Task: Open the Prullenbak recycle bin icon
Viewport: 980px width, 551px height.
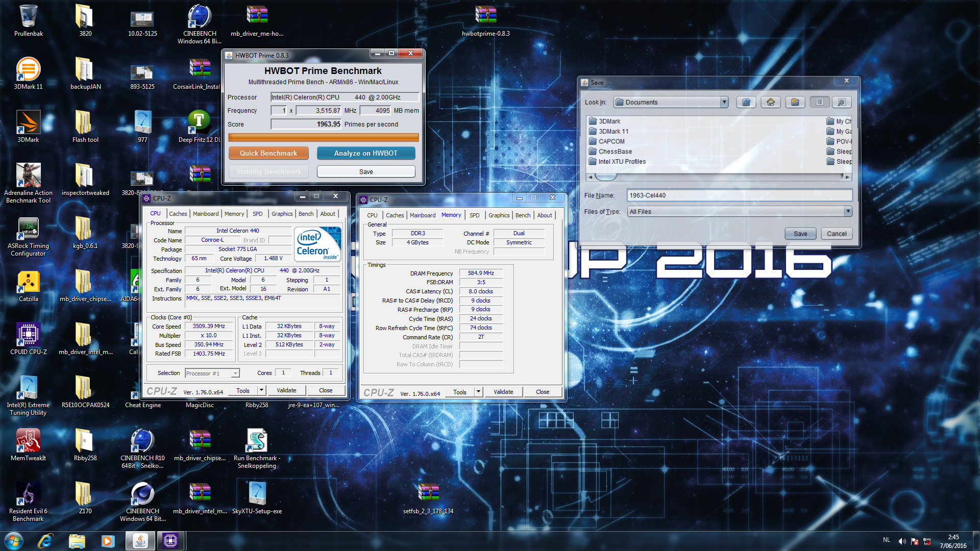Action: [29, 21]
